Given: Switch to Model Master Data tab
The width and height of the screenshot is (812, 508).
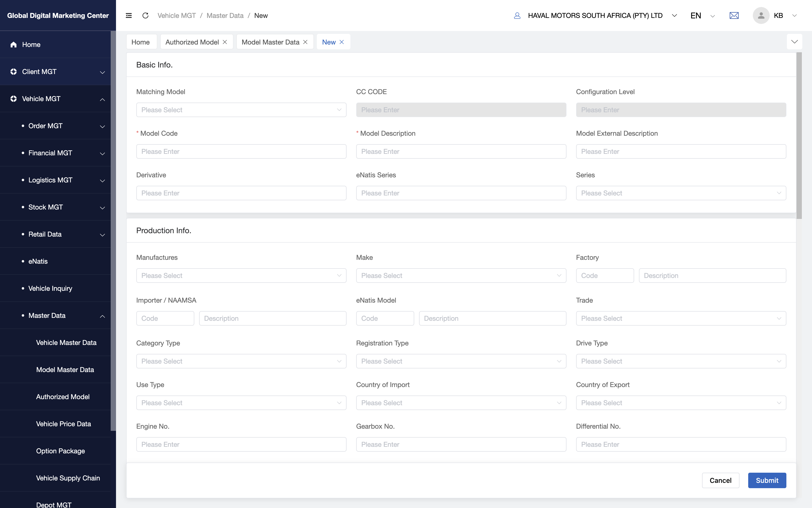Looking at the screenshot, I should pyautogui.click(x=270, y=42).
